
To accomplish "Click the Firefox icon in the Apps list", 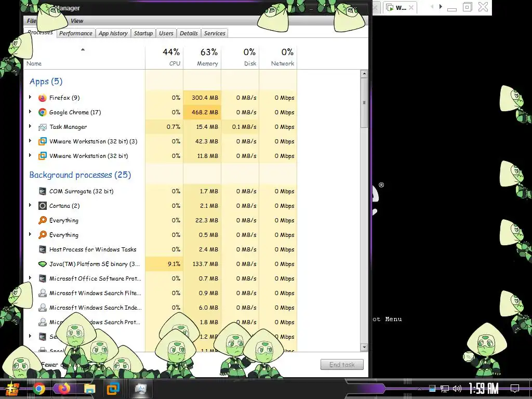I will point(43,98).
